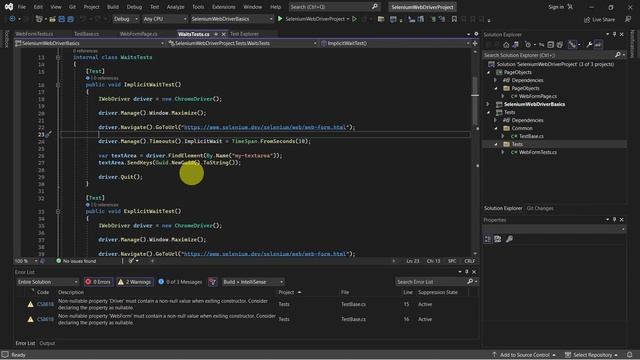This screenshot has width=640, height=360.
Task: Click the Live Share button
Action: point(599,19)
